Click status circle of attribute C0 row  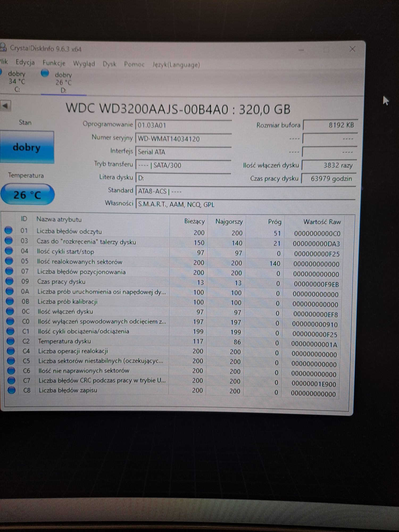point(10,321)
